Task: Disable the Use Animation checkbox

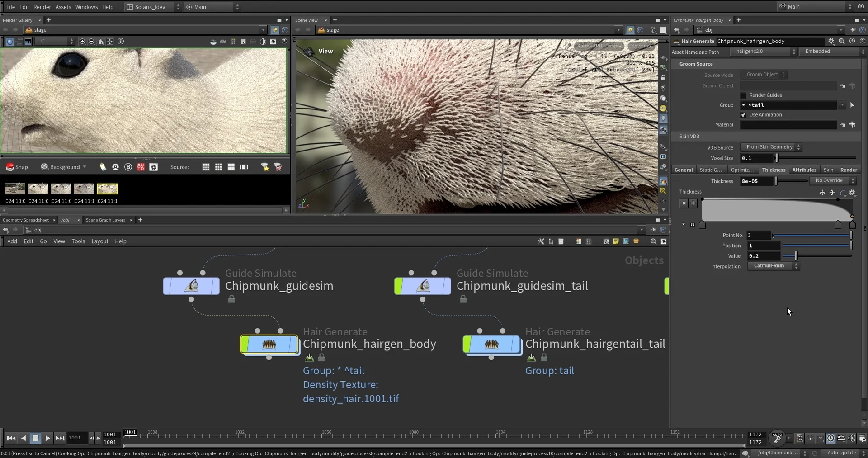Action: (x=744, y=115)
